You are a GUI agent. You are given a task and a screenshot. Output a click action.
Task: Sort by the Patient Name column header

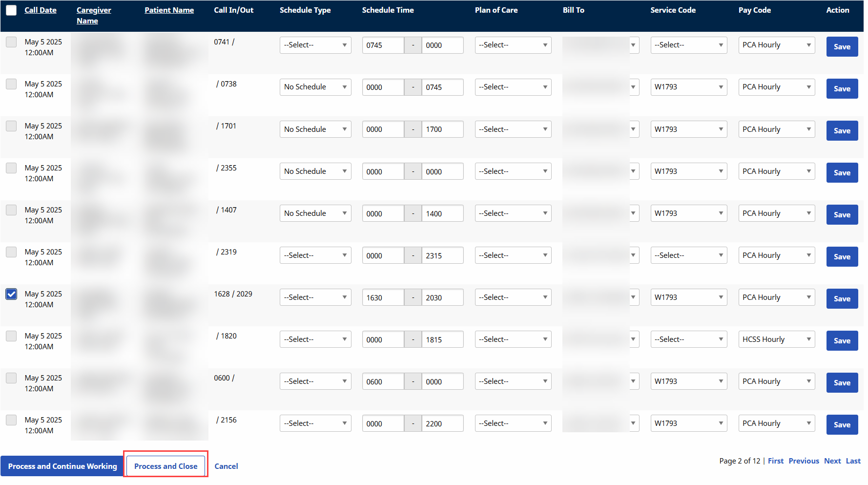169,10
